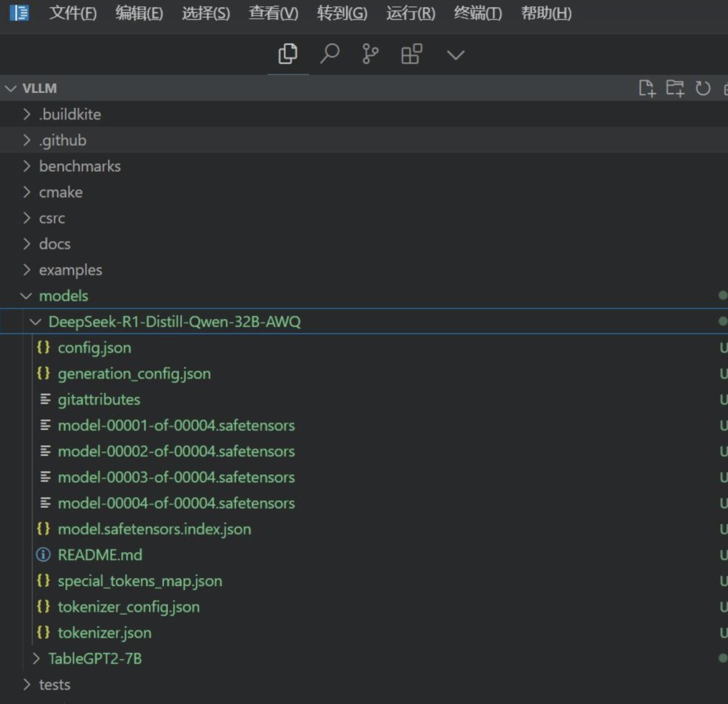Click the JSON braces icon beside config.json

(x=43, y=347)
